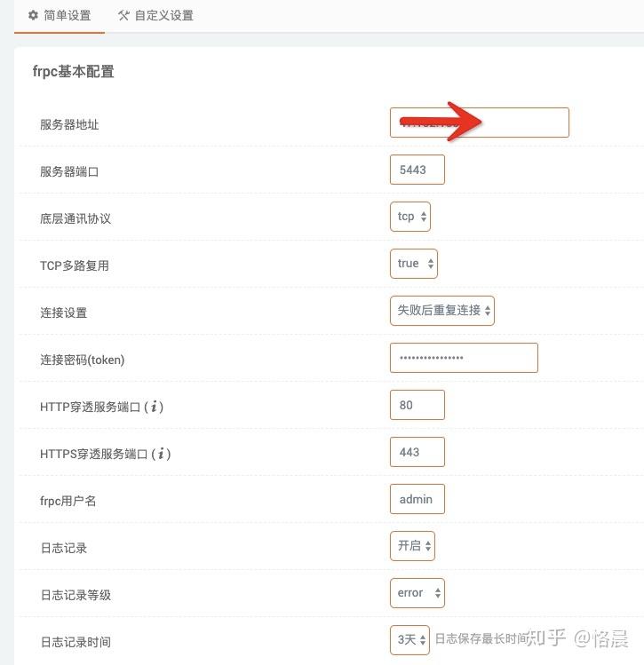
Task: Click the 日志保存最长时间 hint text
Action: tap(480, 638)
